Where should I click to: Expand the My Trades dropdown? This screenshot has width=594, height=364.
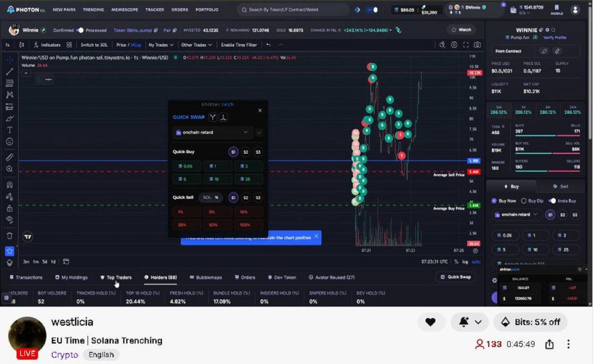[x=160, y=45]
